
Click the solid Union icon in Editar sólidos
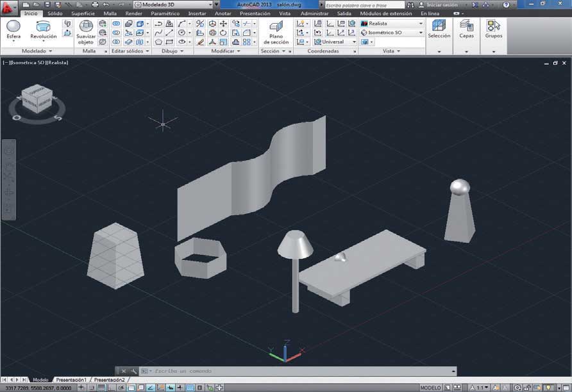pyautogui.click(x=116, y=24)
